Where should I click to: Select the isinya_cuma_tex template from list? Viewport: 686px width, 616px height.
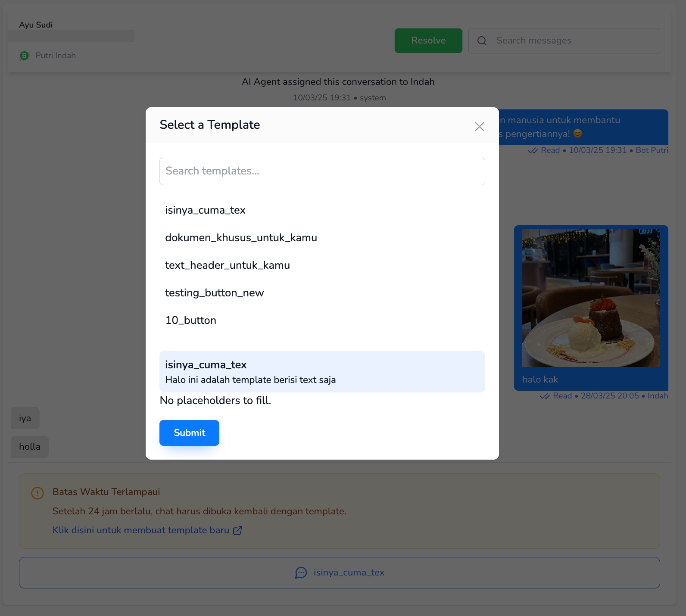205,210
